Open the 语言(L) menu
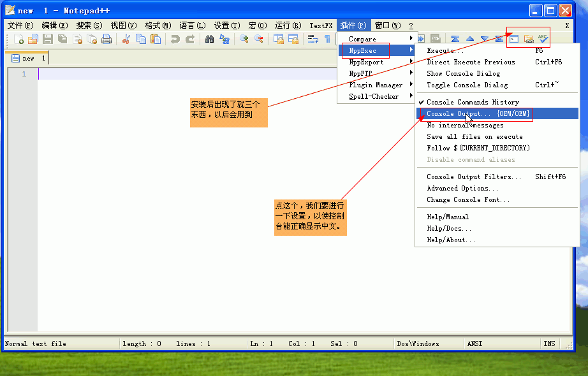Viewport: 588px width, 376px height. [193, 25]
